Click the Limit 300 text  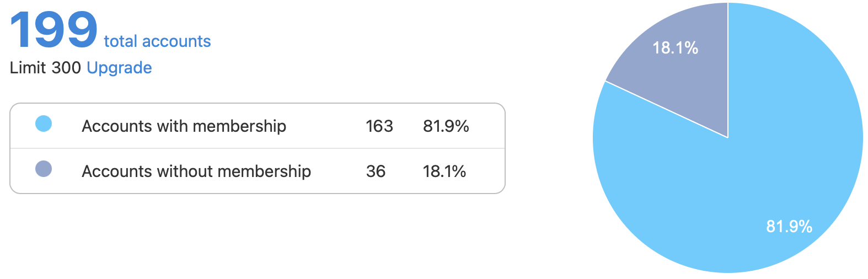(x=45, y=68)
